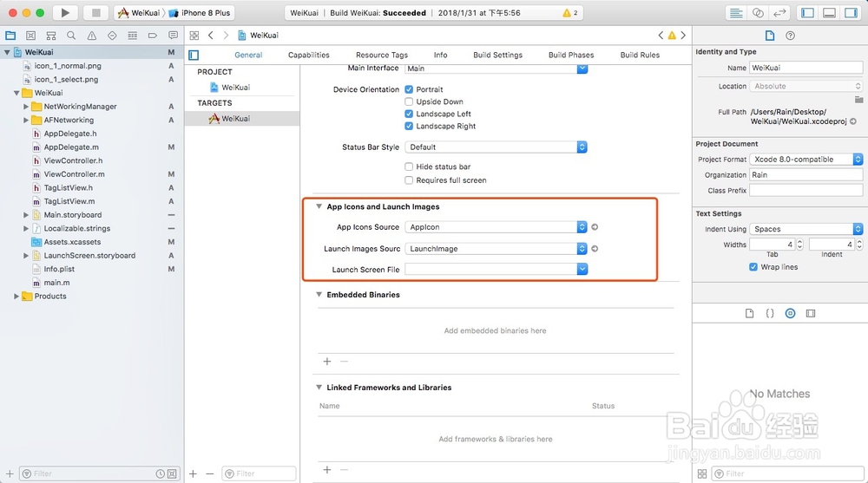
Task: Uncheck Portrait orientation
Action: [x=409, y=89]
